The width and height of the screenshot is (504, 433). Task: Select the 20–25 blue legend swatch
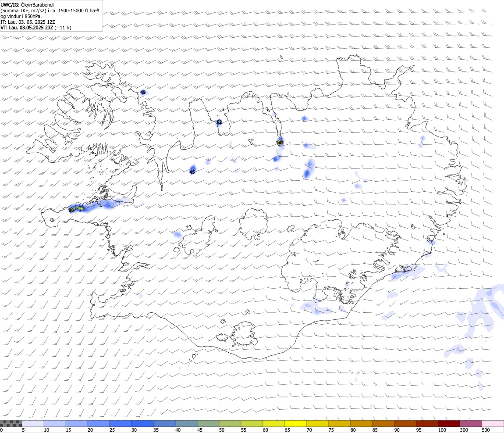click(x=98, y=424)
